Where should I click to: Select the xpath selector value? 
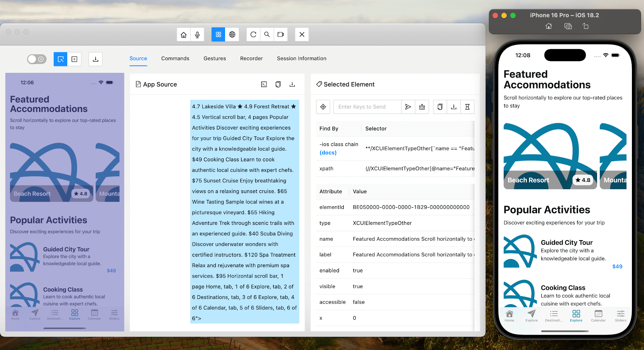coord(420,169)
